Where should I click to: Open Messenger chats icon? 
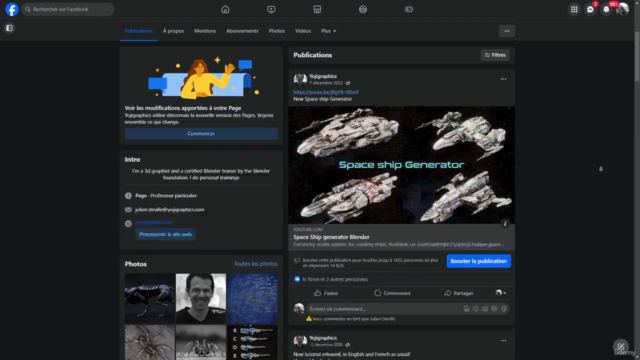click(x=590, y=9)
